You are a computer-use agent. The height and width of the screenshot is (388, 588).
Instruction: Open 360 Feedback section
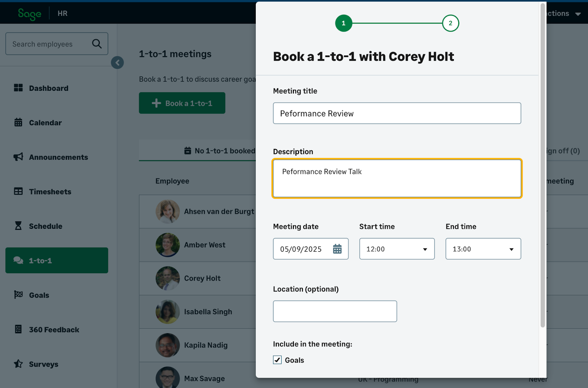pos(57,330)
